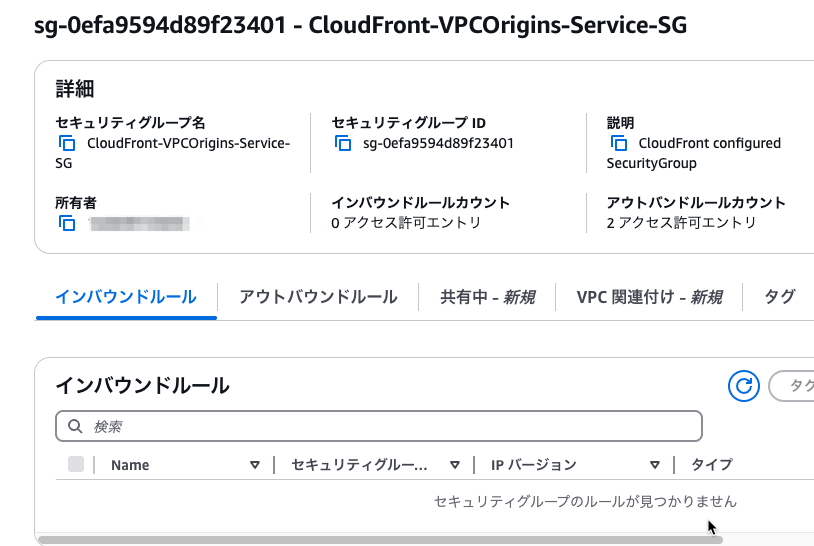Select all inbound rules checkbox
This screenshot has width=814, height=546.
click(x=76, y=464)
